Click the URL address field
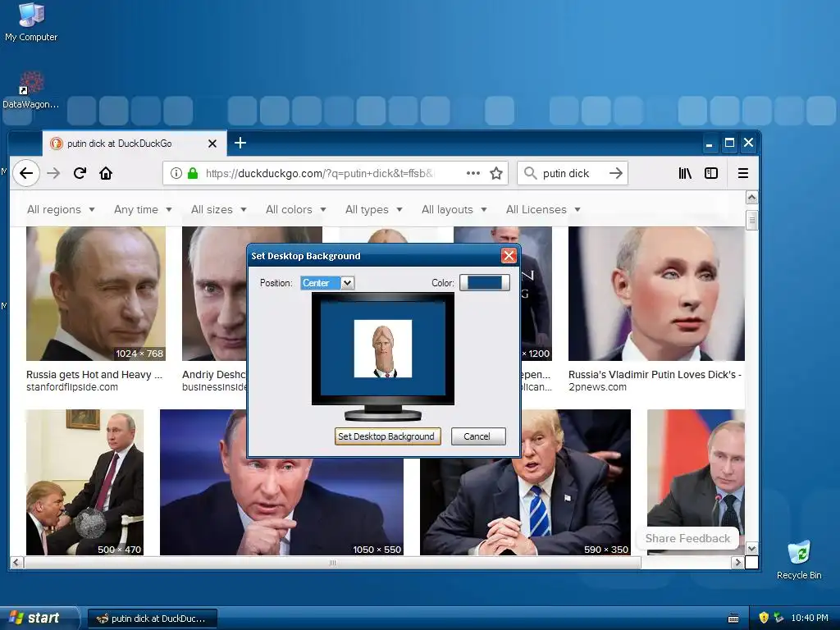840x630 pixels. 319,173
